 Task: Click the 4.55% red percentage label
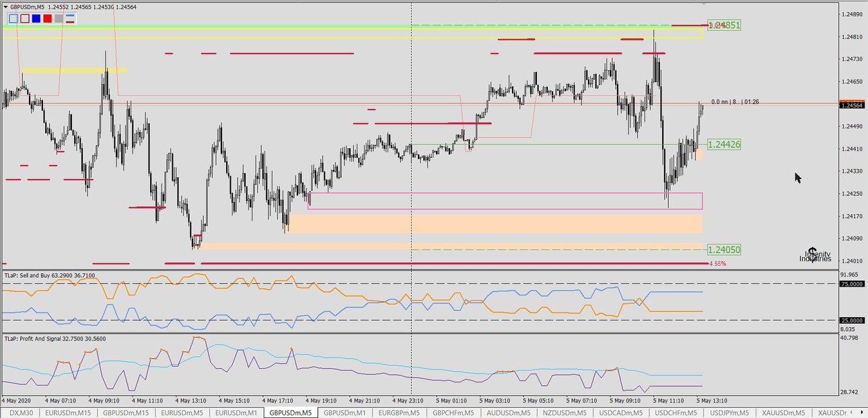point(718,264)
